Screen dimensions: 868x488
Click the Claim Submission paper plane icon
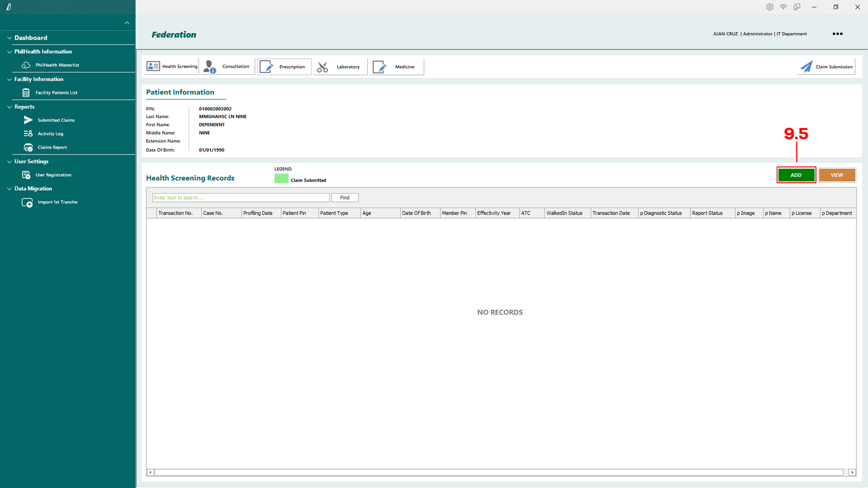coord(806,67)
